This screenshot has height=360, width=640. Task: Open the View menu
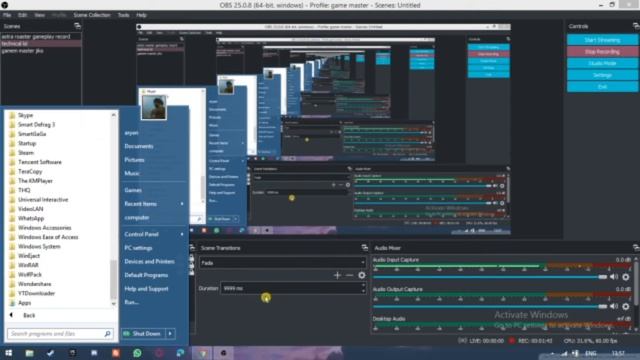[x=40, y=15]
